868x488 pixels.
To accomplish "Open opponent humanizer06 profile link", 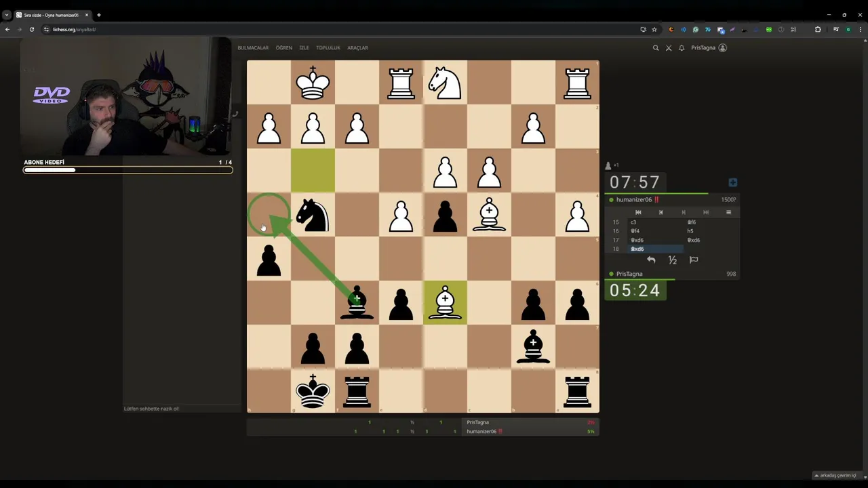I will (634, 199).
